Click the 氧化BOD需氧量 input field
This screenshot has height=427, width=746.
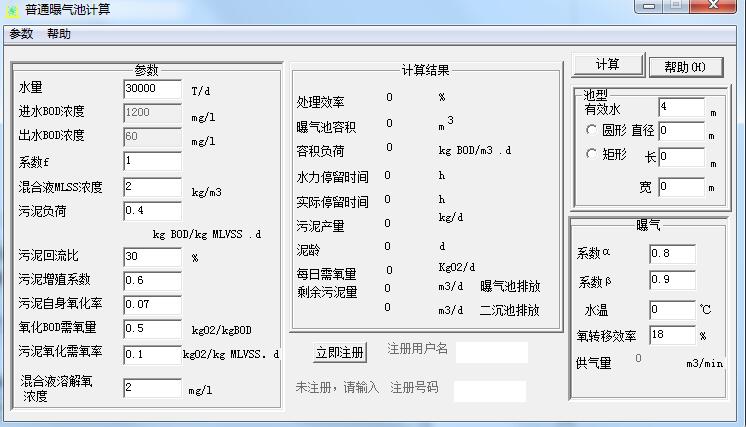[152, 329]
